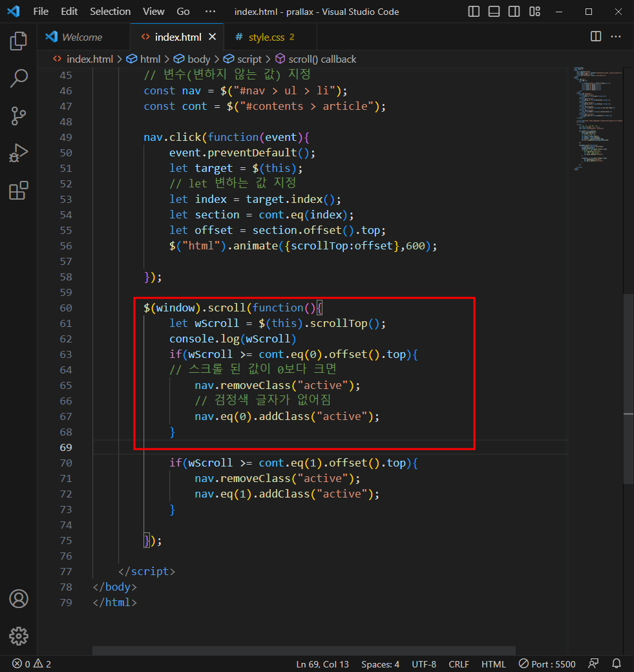The image size is (634, 672).
Task: Click 'console.log(wScroll)' on line 62
Action: click(x=233, y=339)
